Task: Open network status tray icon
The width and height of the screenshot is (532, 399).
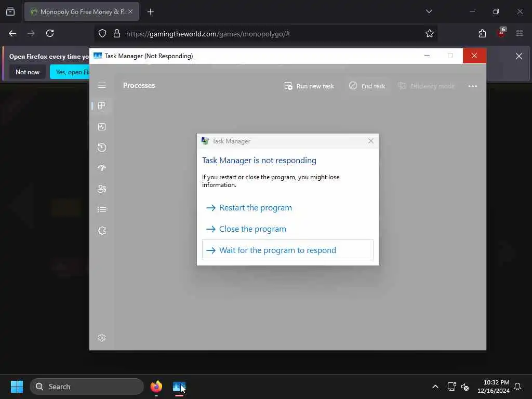Action: pyautogui.click(x=451, y=387)
